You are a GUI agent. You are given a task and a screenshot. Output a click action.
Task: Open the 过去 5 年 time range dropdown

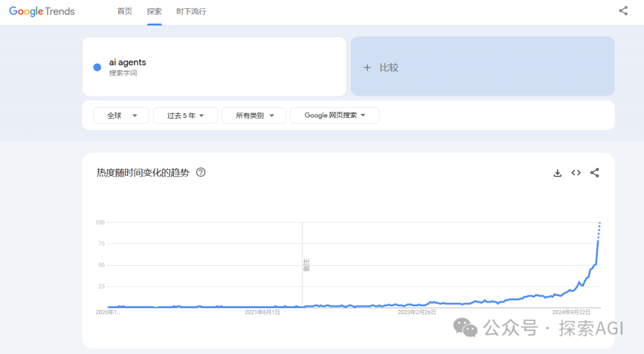click(185, 115)
